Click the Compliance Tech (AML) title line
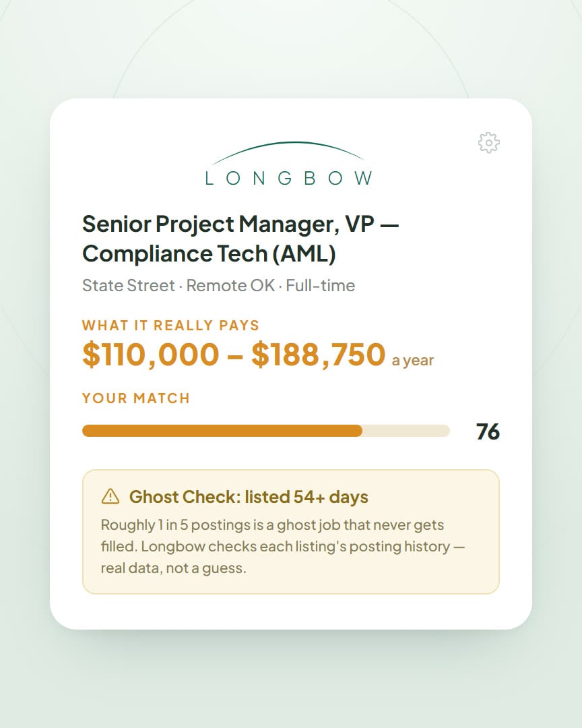 (209, 254)
